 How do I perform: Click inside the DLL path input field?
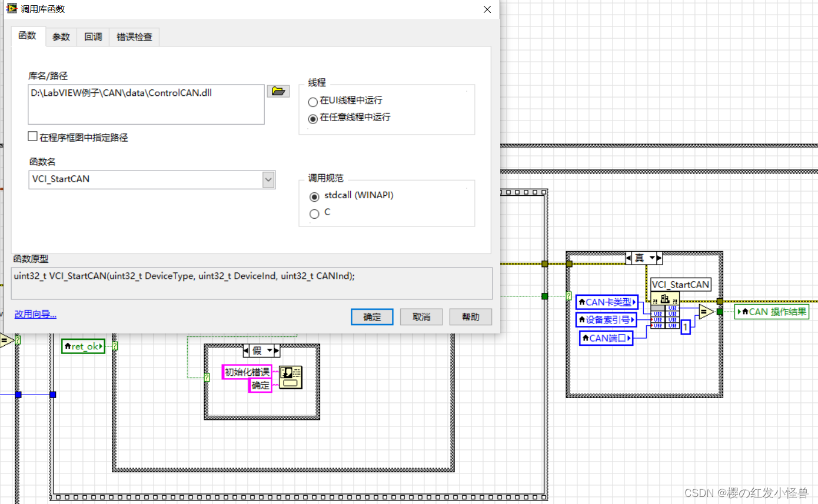tap(146, 104)
